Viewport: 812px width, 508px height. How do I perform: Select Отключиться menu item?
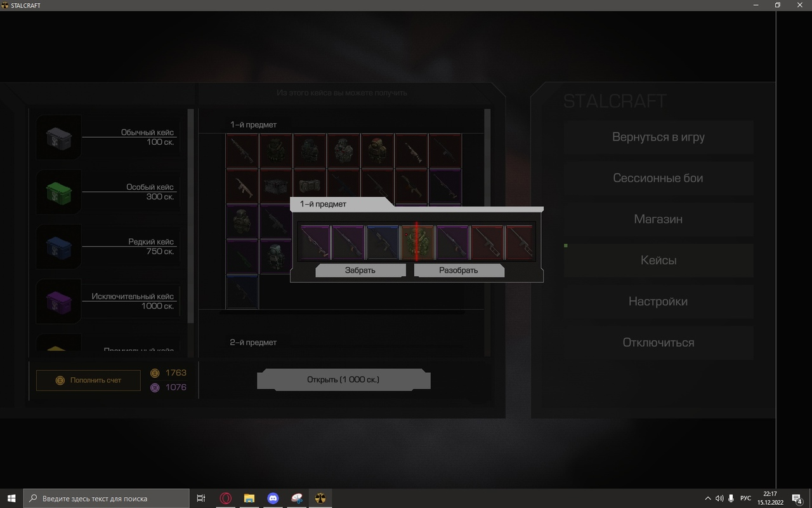[x=658, y=343]
